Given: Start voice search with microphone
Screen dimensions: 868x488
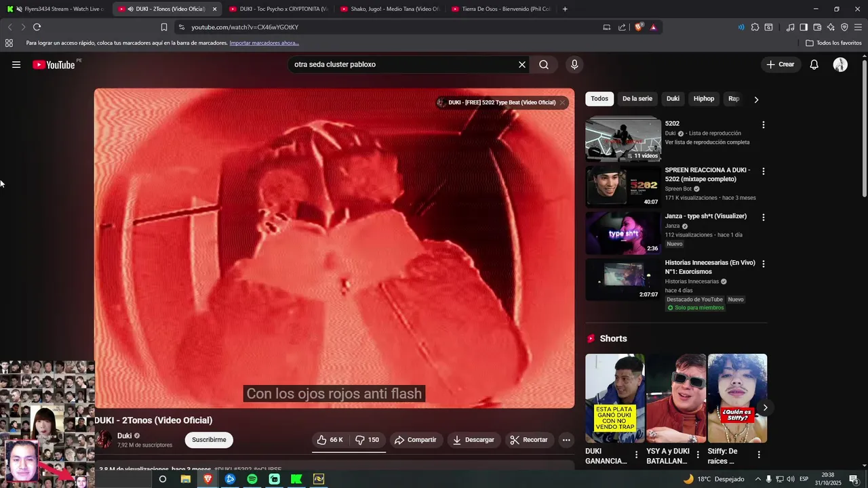Looking at the screenshot, I should (x=574, y=64).
